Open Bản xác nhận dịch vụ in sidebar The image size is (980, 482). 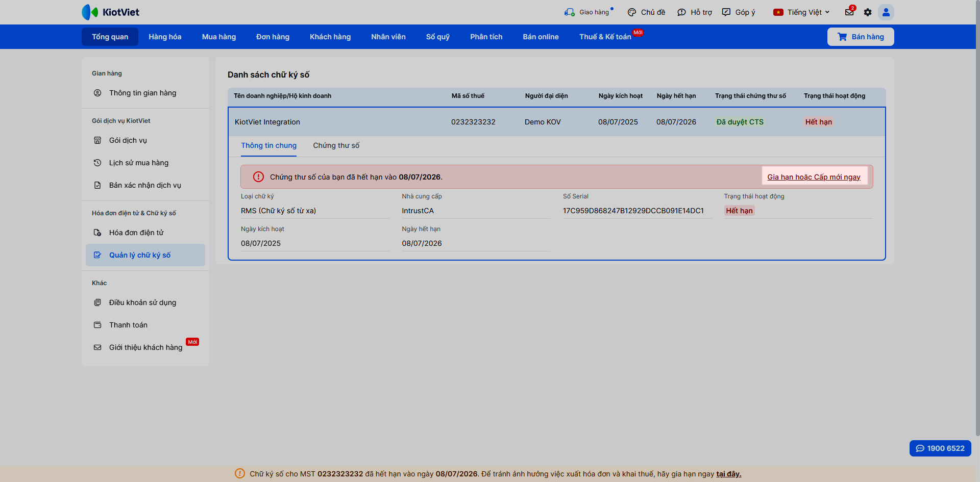[x=145, y=185]
